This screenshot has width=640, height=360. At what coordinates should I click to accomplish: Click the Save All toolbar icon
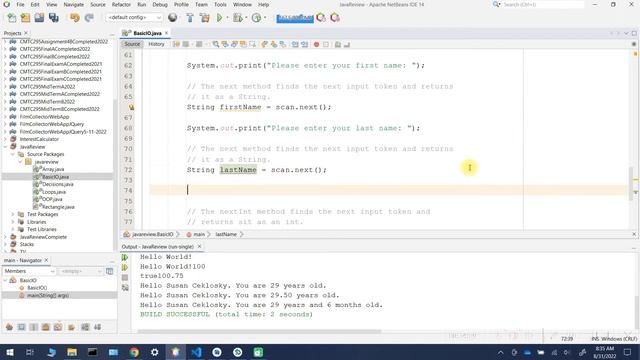(53, 18)
